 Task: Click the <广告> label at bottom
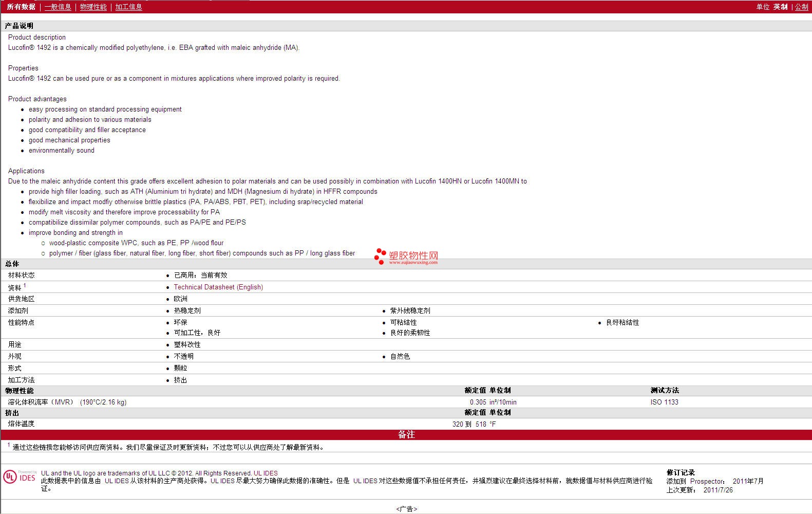[406, 509]
